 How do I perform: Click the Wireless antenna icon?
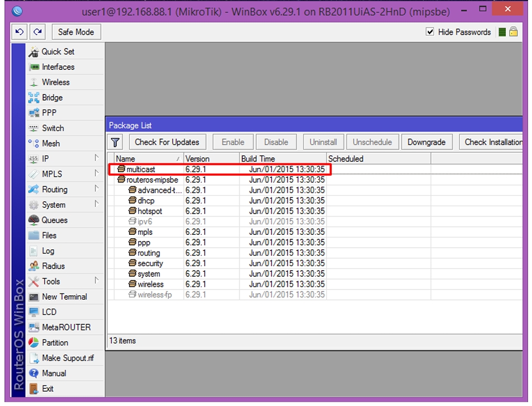[x=34, y=82]
